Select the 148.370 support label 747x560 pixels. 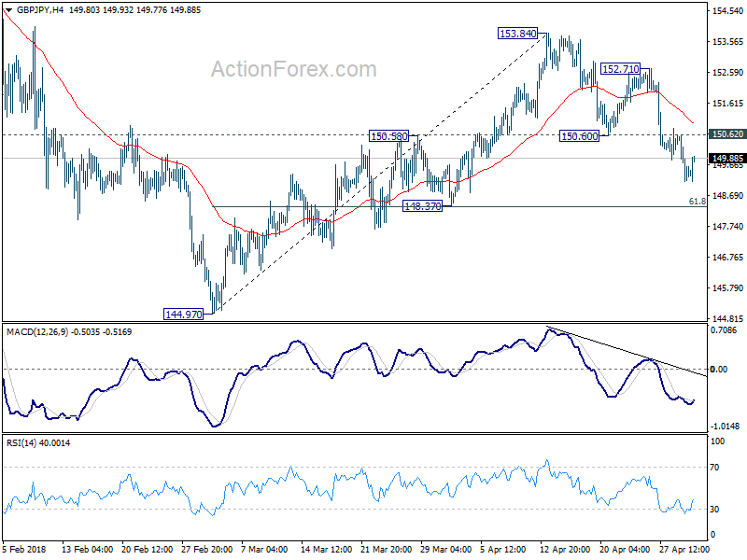point(423,206)
